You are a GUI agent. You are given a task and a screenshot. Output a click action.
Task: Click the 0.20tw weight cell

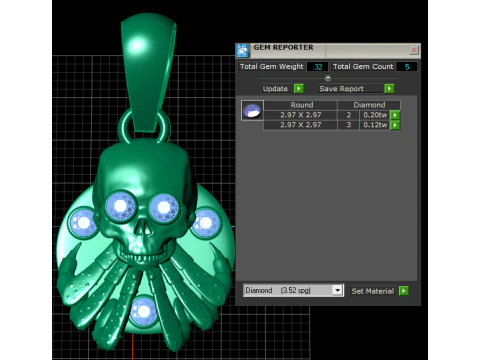375,115
